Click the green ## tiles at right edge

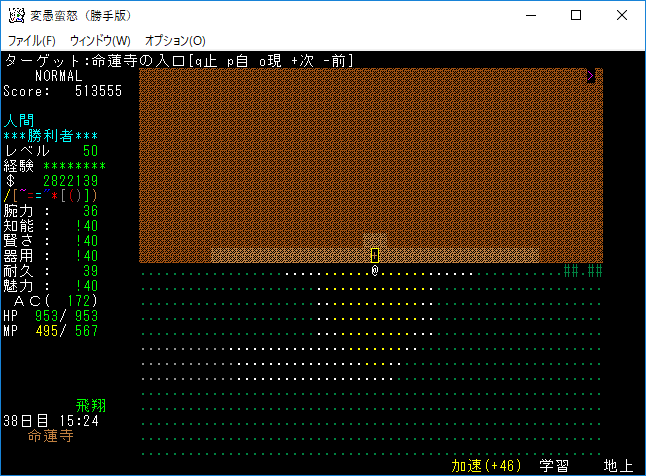pos(583,270)
